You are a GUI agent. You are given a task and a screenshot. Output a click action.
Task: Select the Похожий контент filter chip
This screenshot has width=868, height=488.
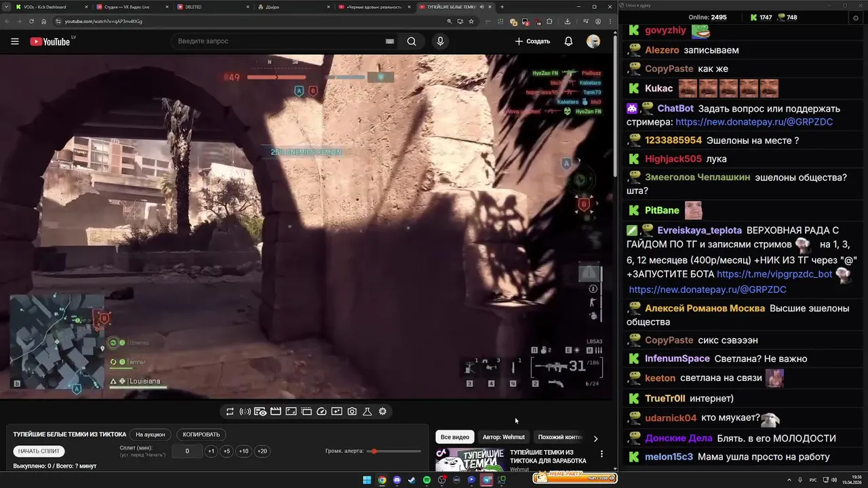(560, 437)
